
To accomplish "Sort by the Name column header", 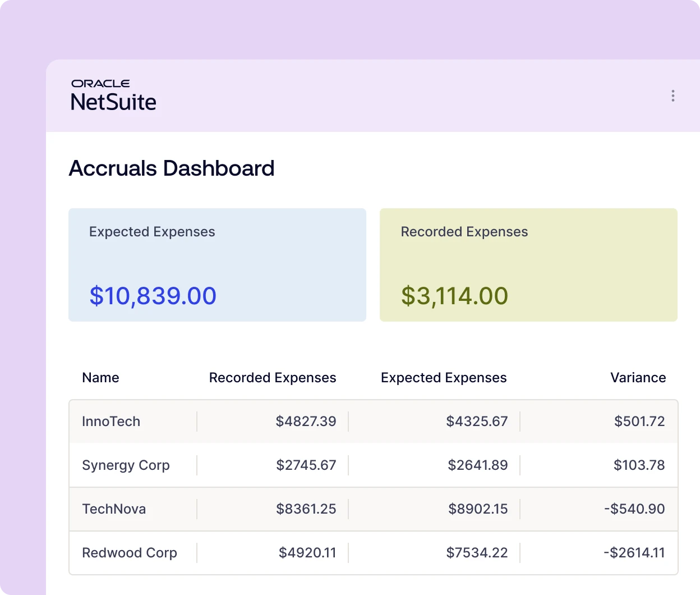I will point(100,378).
